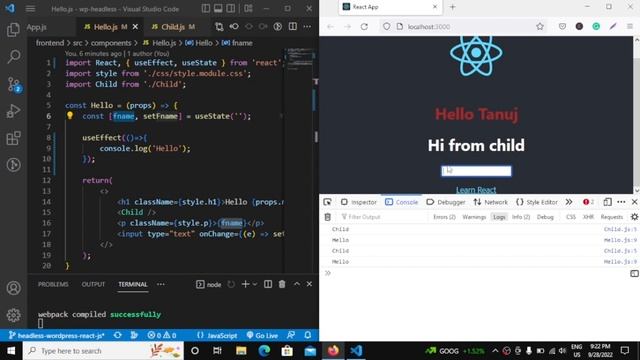The image size is (640, 360).
Task: Expand devtools more tools chevron
Action: [x=569, y=202]
